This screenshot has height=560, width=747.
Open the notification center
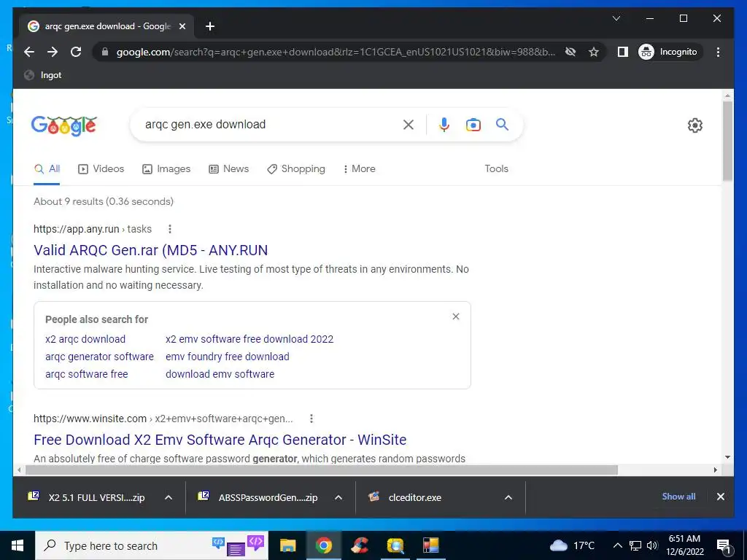pos(724,545)
